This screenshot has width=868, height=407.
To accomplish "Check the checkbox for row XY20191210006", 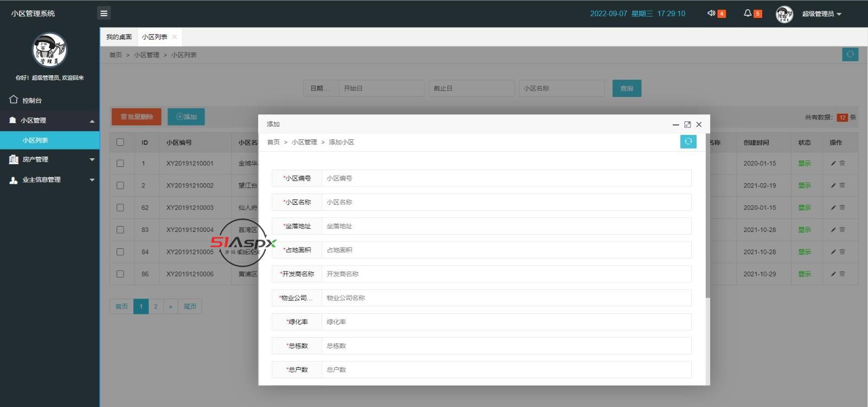I will [120, 274].
